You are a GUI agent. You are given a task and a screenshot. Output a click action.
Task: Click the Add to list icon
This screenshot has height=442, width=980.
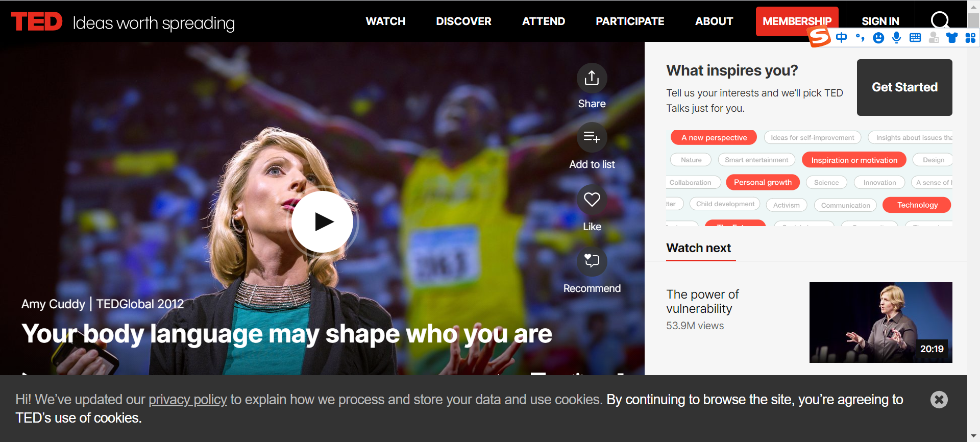coord(592,137)
